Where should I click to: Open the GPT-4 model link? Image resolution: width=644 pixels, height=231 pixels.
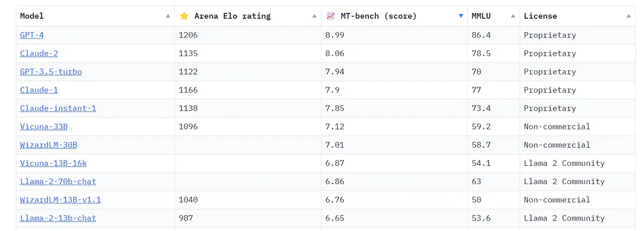[32, 35]
